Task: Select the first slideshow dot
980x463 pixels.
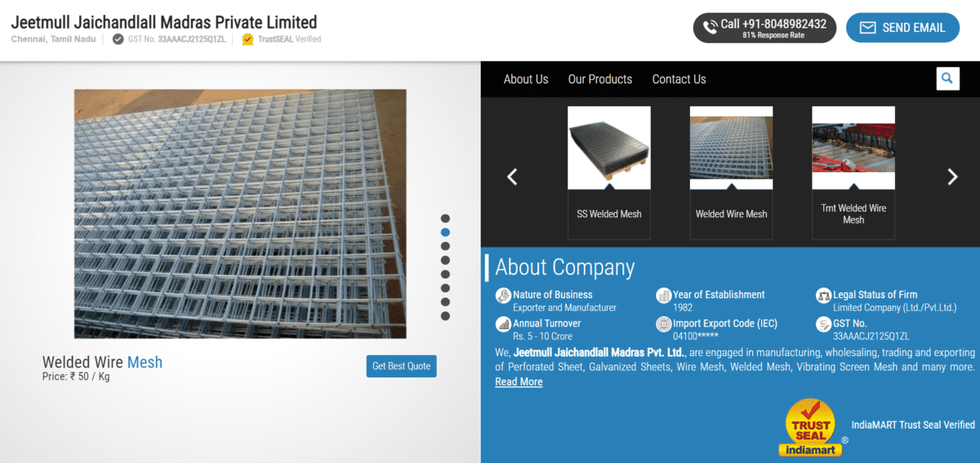Action: [445, 218]
